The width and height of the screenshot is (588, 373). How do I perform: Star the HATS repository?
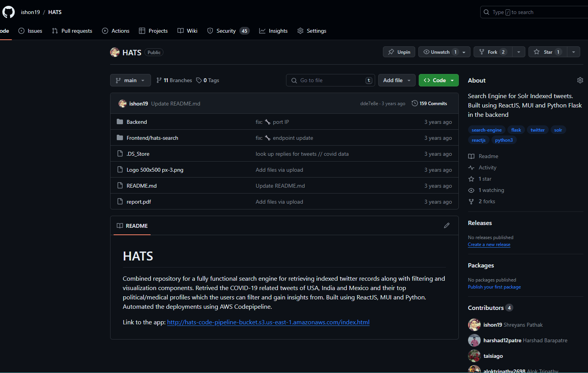click(548, 52)
